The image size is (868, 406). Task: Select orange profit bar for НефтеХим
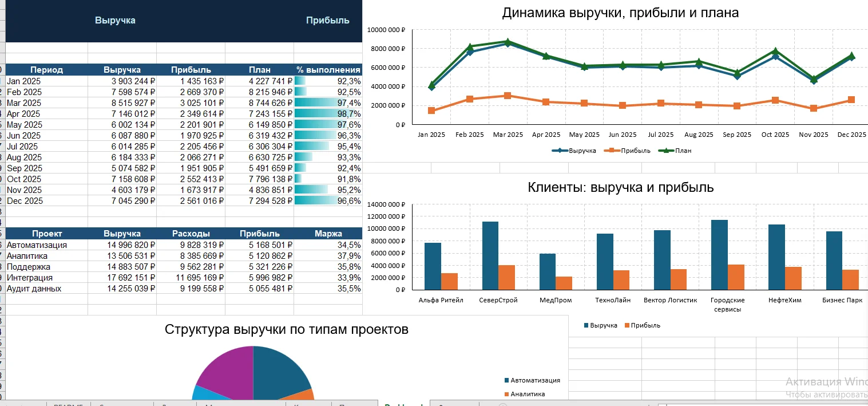click(x=793, y=278)
